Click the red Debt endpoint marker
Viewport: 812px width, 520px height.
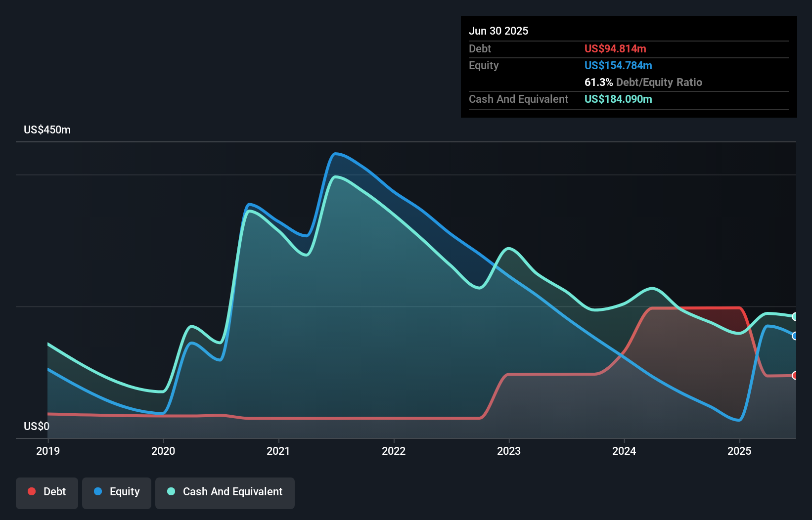point(795,376)
